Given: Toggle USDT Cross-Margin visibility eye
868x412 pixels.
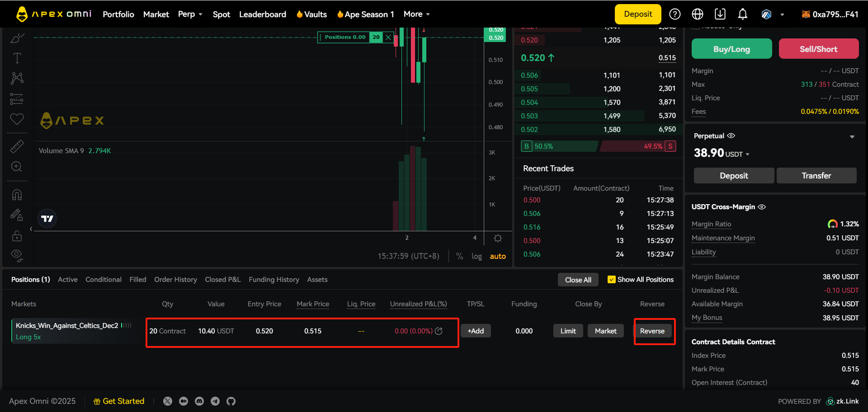Looking at the screenshot, I should coord(762,207).
